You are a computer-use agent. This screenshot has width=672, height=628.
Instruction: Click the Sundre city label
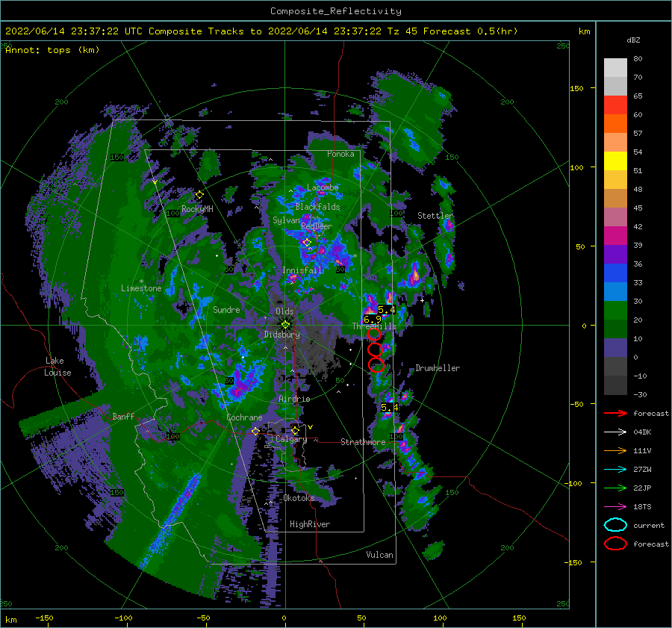(x=226, y=309)
